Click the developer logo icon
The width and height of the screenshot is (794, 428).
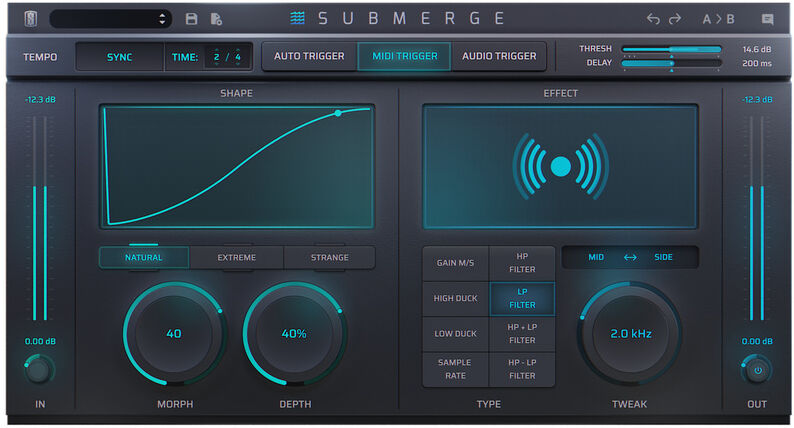(31, 19)
